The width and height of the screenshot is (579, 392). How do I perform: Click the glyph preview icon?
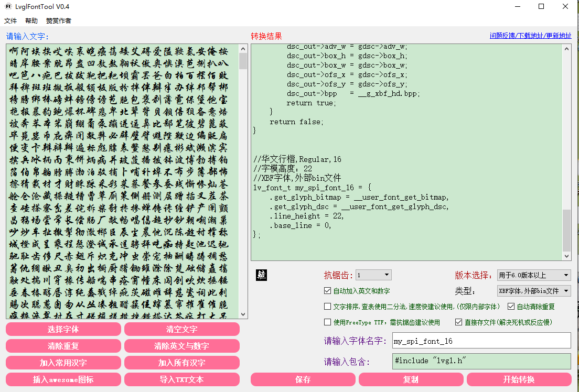coord(261,275)
